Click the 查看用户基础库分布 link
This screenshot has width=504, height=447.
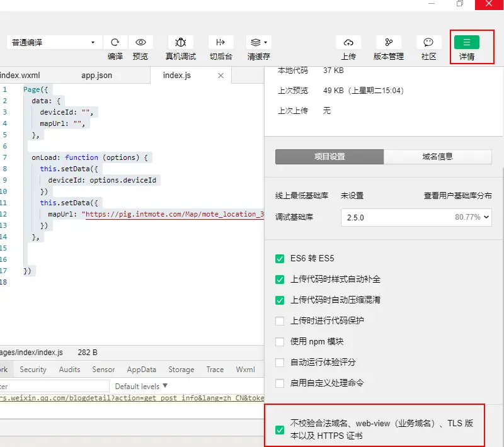[458, 196]
